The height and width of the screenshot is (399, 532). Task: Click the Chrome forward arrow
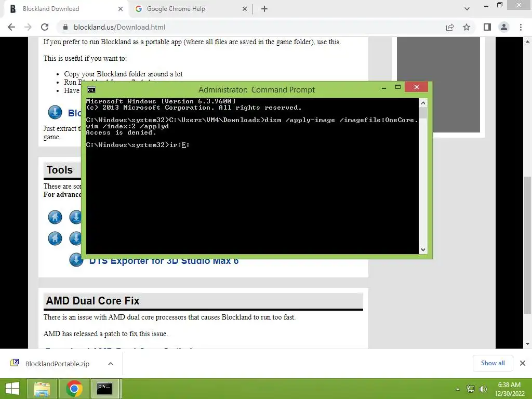click(28, 27)
